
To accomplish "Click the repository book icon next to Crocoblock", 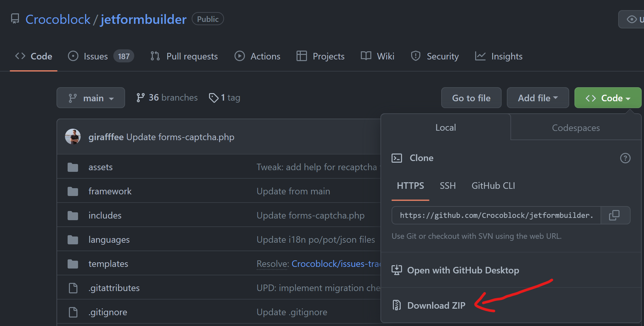I will tap(14, 19).
